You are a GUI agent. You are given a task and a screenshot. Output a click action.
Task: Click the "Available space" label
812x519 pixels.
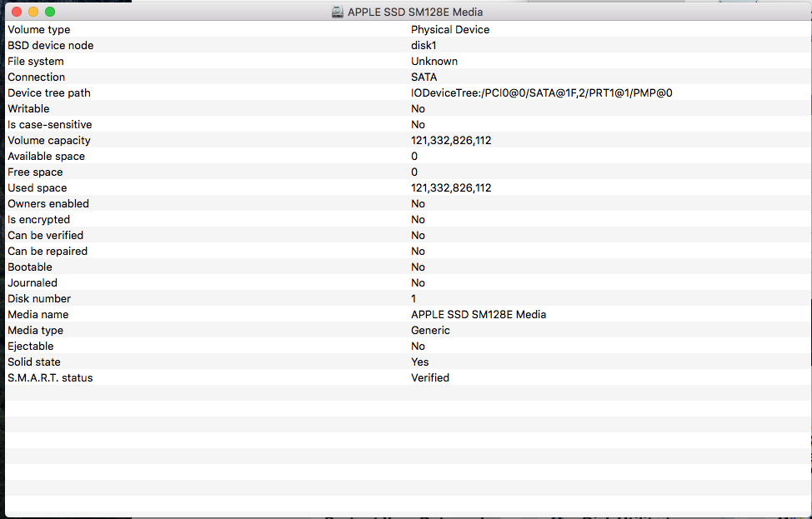(x=46, y=157)
